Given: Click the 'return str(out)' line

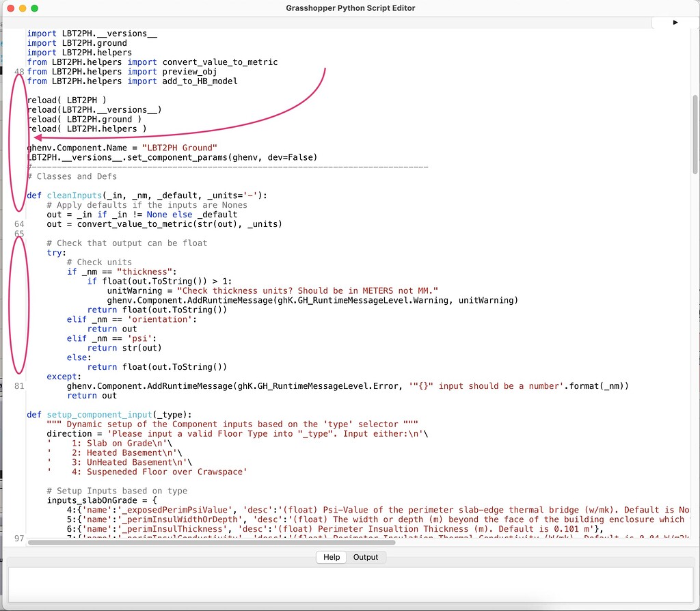Looking at the screenshot, I should [x=124, y=348].
